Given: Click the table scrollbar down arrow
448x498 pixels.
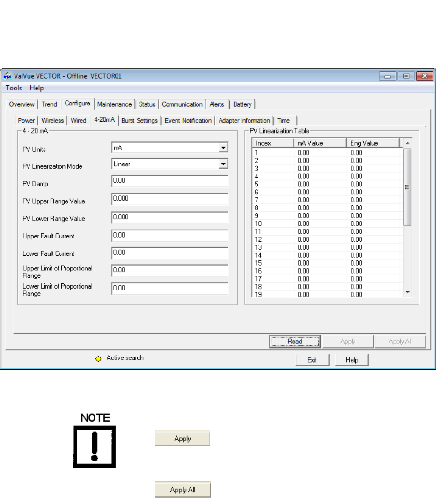Looking at the screenshot, I should click(x=408, y=292).
